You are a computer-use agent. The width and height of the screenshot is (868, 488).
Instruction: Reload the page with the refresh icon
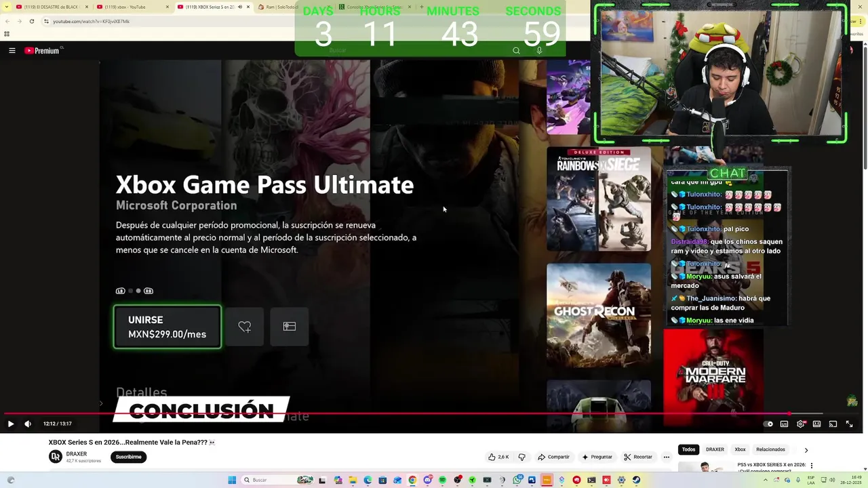pyautogui.click(x=32, y=22)
